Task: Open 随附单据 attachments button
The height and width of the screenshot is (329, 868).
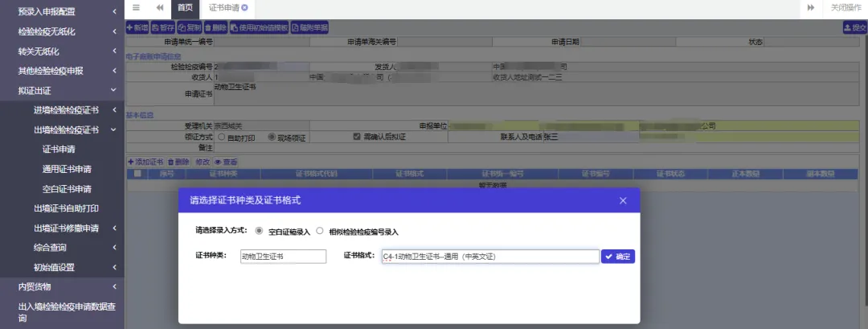Action: pos(309,27)
